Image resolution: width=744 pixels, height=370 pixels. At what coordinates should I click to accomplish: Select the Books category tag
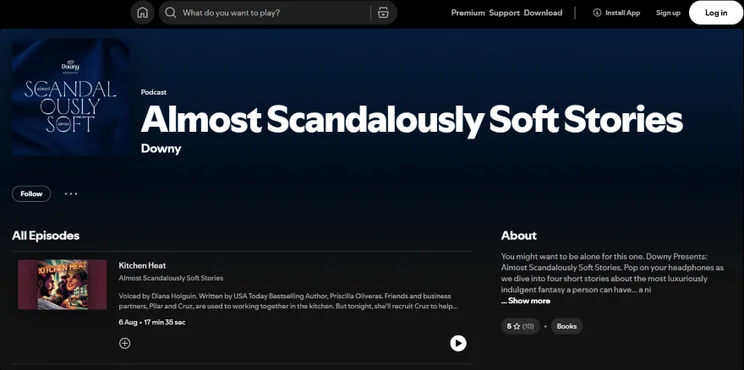(x=567, y=326)
